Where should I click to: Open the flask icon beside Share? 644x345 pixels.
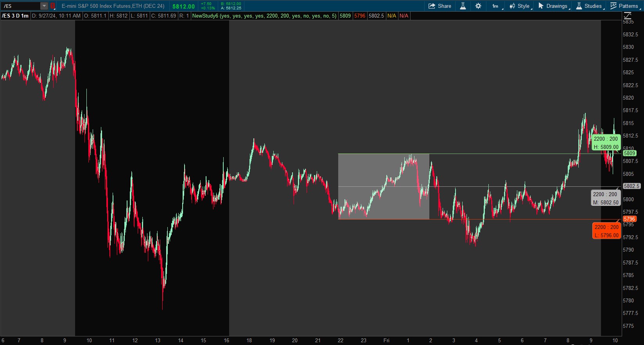[463, 6]
